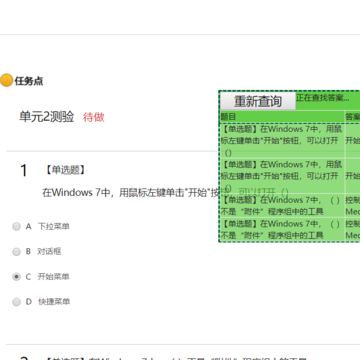Click the 开始菜单 option label
This screenshot has width=360, height=360.
pos(53,277)
